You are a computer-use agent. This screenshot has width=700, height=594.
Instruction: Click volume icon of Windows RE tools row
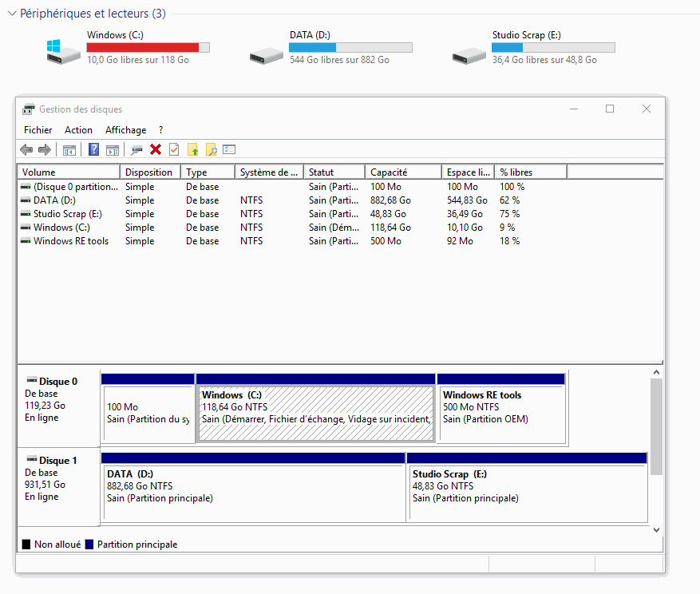[x=26, y=241]
